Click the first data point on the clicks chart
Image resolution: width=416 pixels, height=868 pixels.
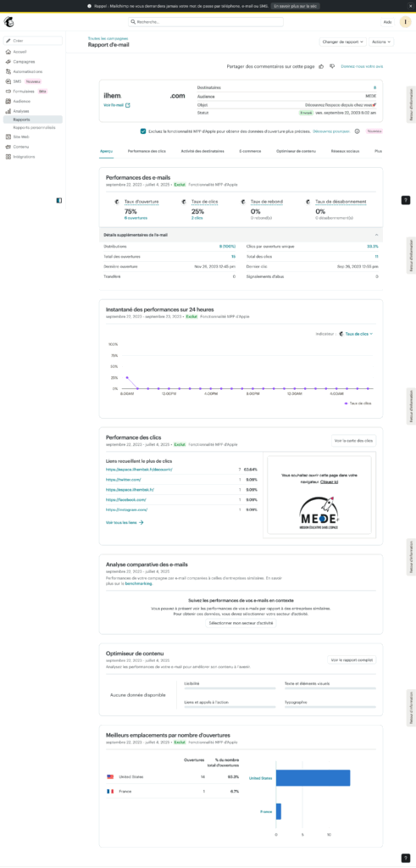point(127,377)
